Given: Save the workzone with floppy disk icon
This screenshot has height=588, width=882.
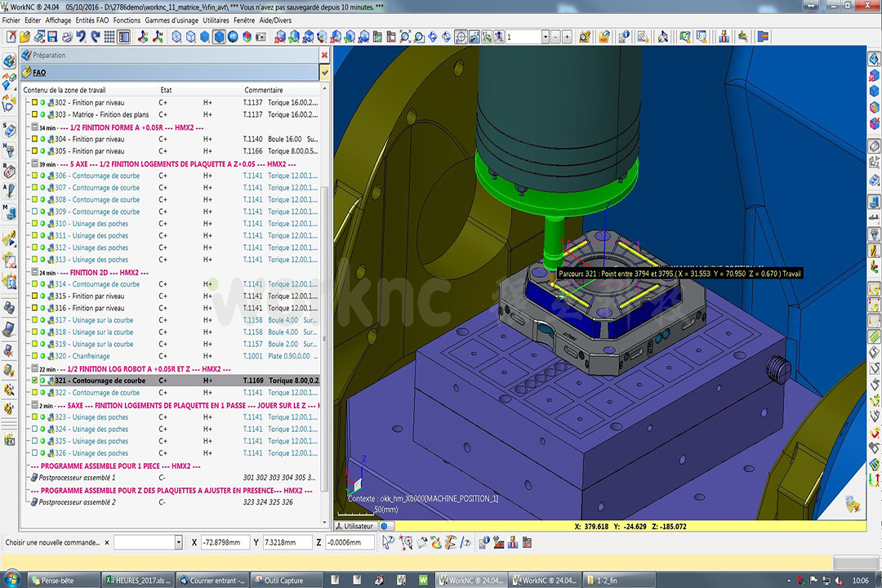Looking at the screenshot, I should pos(52,37).
